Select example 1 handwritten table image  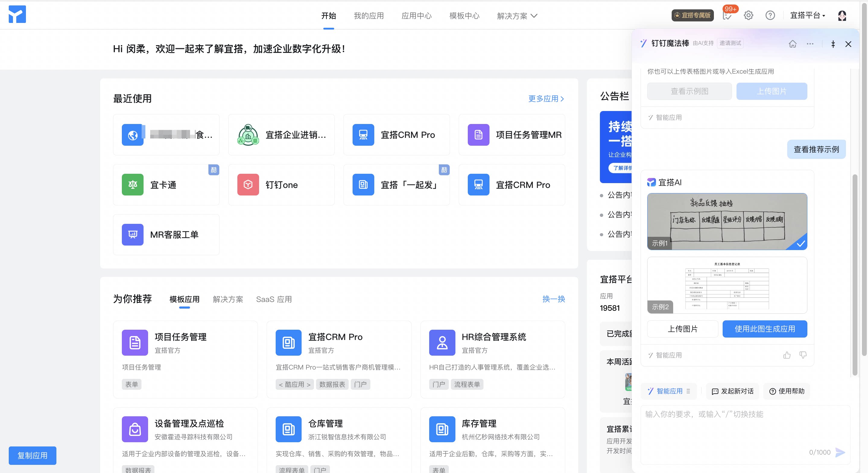click(x=727, y=221)
